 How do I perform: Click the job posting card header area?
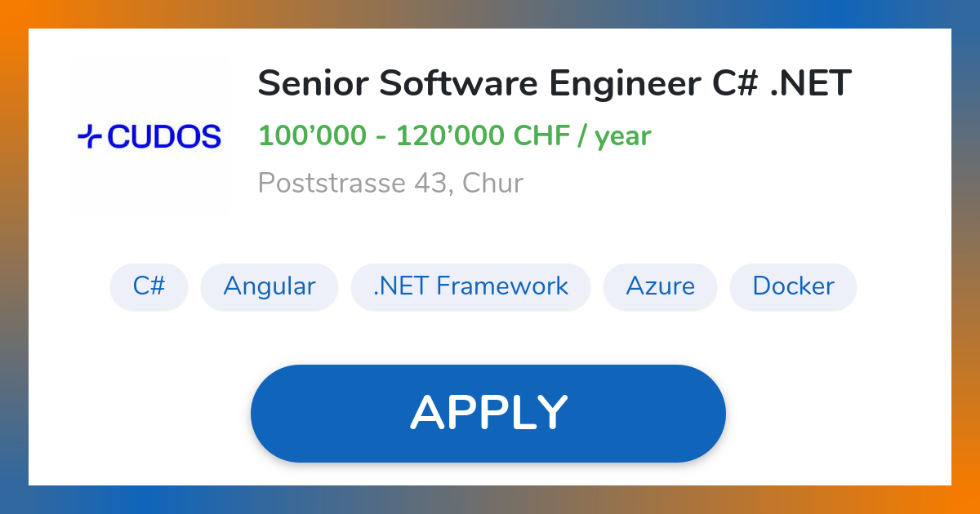click(490, 131)
